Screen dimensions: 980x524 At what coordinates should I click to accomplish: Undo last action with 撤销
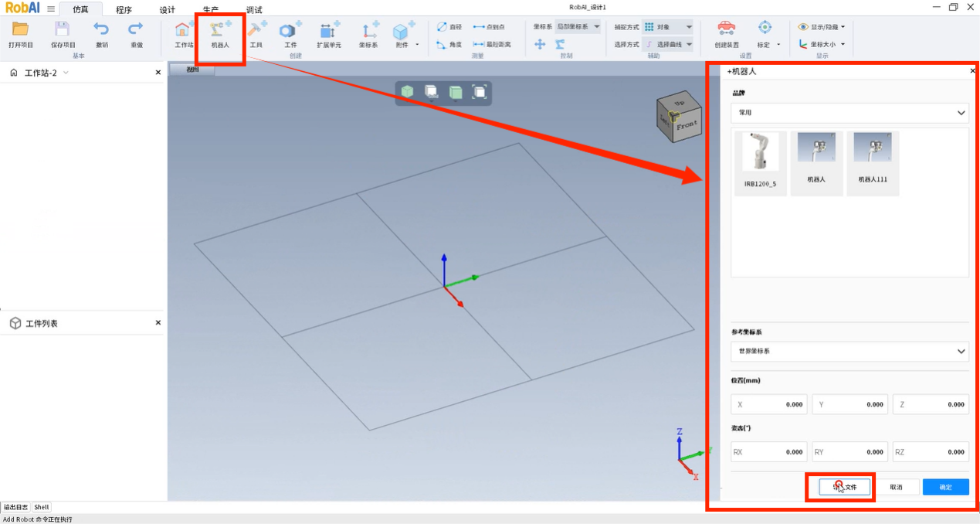click(x=102, y=35)
